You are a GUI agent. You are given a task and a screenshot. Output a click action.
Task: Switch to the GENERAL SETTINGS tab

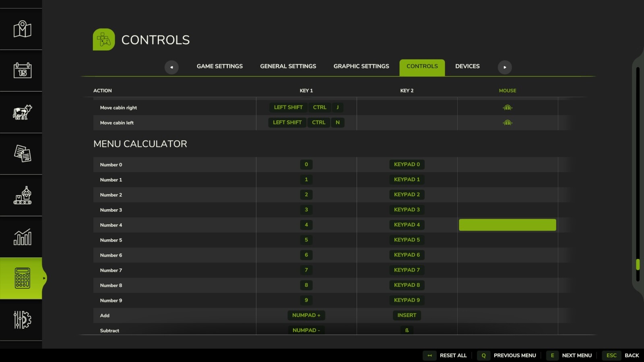click(x=287, y=66)
